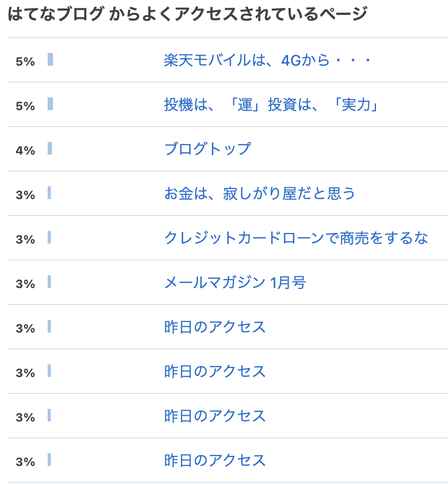
Task: Click the heading はてなブログ からよくアクセスされているページ
Action: (187, 14)
